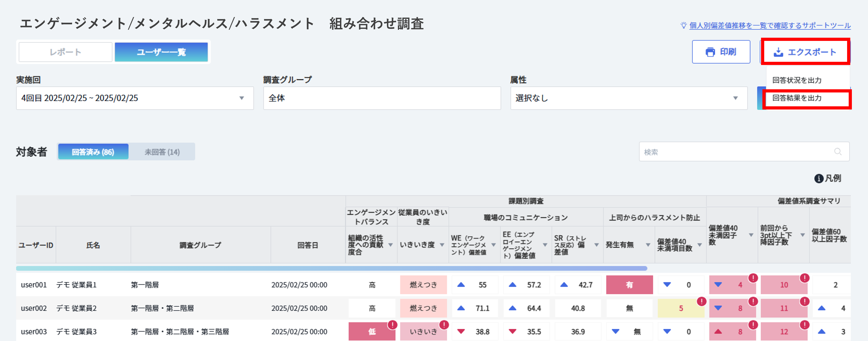868x341 pixels.
Task: Click the ユーザーID column header
Action: coord(36,245)
